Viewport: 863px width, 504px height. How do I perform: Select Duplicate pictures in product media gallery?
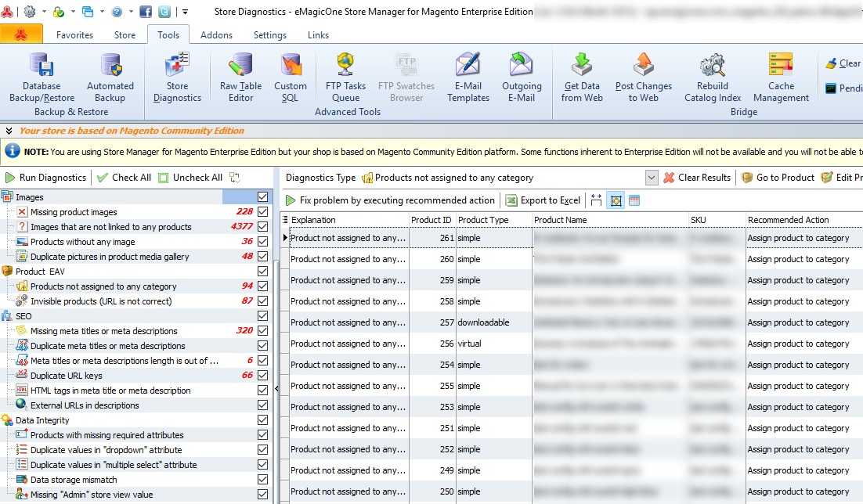tap(110, 257)
